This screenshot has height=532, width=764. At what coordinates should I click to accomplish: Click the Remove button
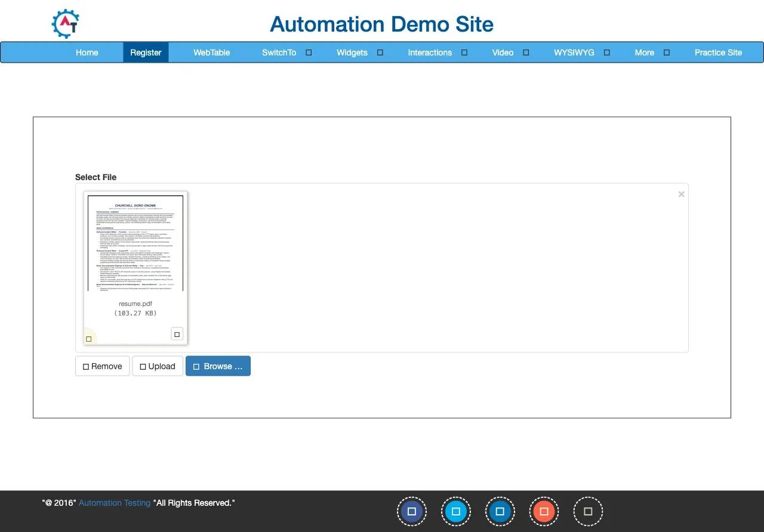point(103,366)
